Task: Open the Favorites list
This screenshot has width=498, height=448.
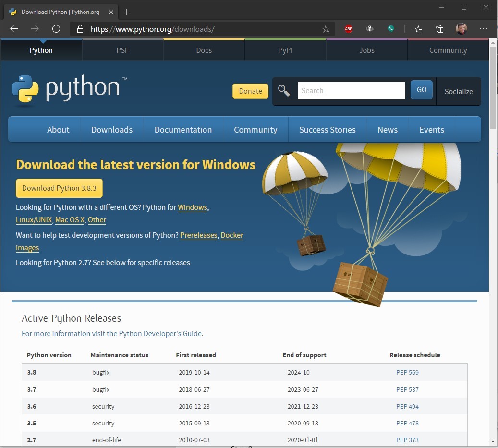Action: [418, 29]
